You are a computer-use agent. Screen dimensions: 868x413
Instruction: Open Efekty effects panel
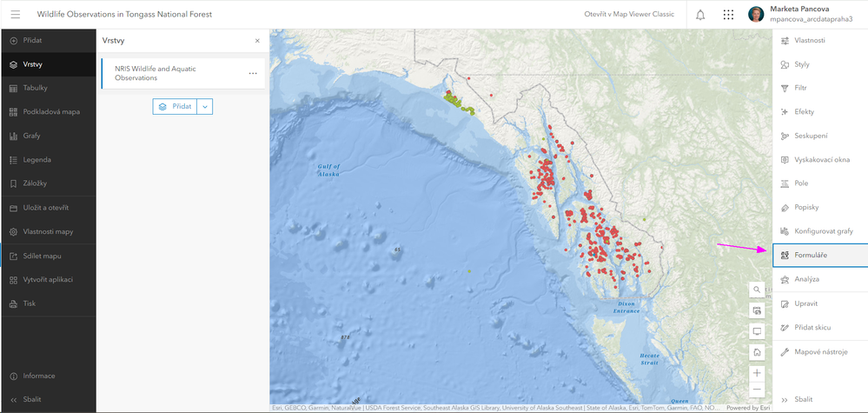click(x=820, y=112)
